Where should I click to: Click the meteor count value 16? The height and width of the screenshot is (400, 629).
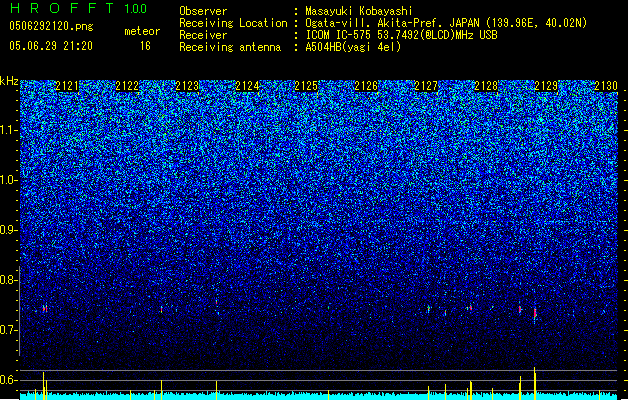(x=145, y=46)
